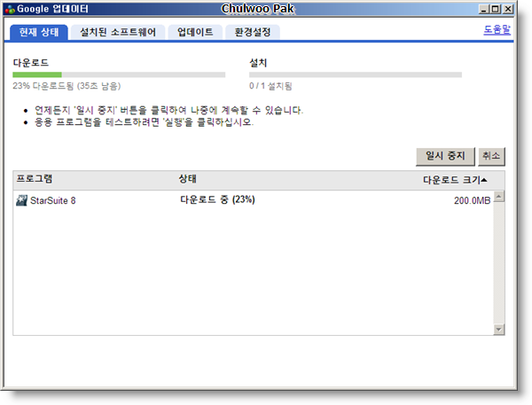Cancel the download with 취소 button
This screenshot has height=405, width=532.
pos(491,156)
